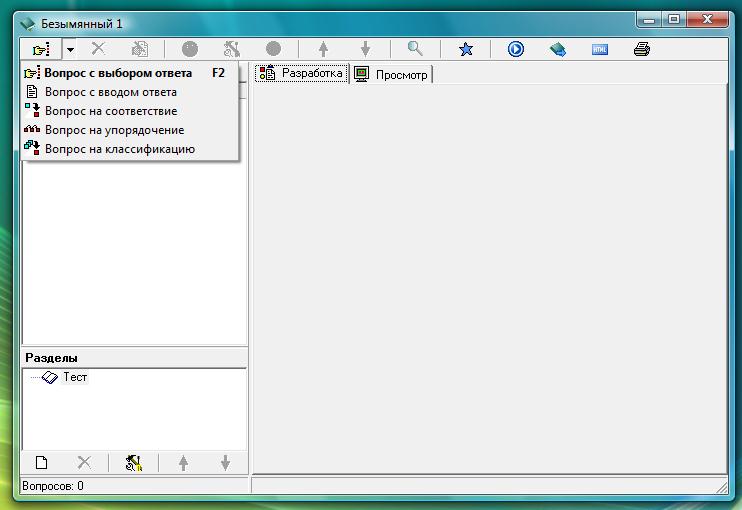Move question up with top toolbar arrow
742x510 pixels.
[324, 49]
